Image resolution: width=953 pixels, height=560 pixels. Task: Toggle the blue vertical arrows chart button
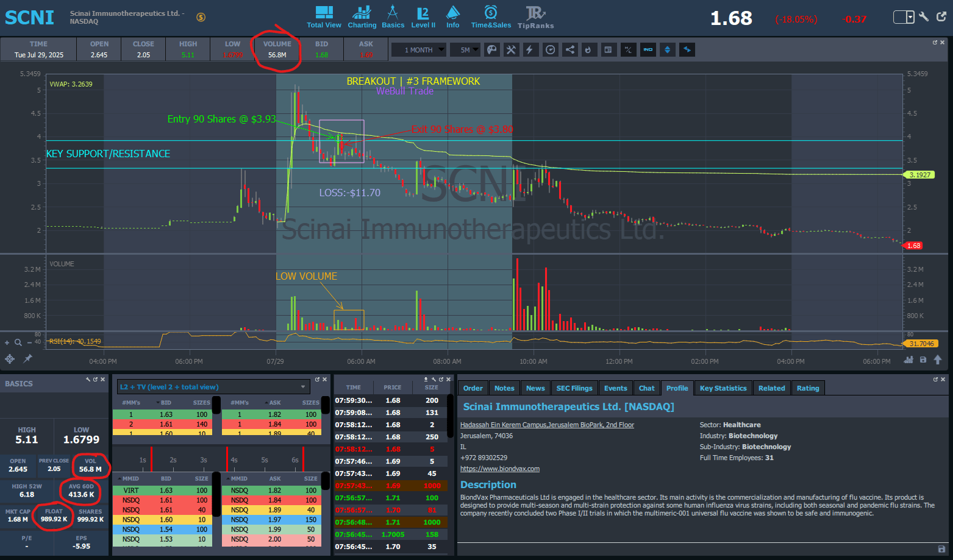click(667, 50)
